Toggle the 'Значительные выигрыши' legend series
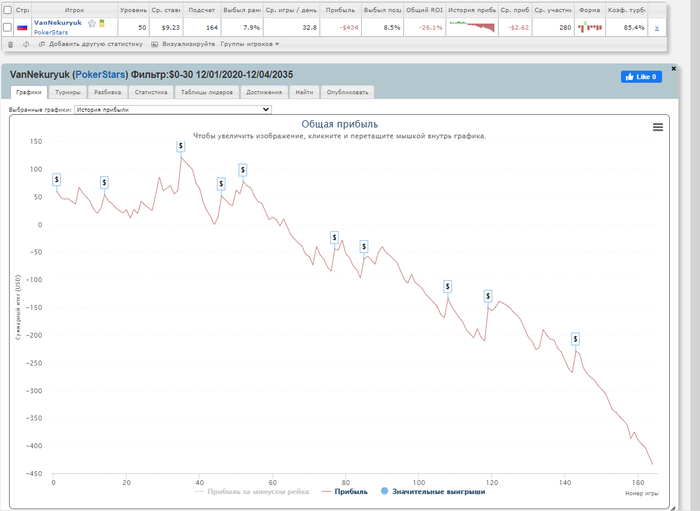 coord(433,491)
